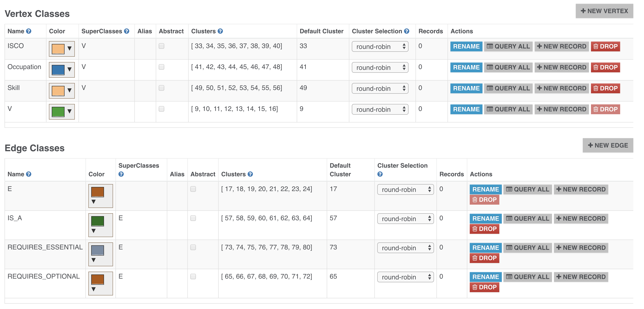Open IS_A dark green color picker
Image resolution: width=644 pixels, height=309 pixels.
point(100,225)
